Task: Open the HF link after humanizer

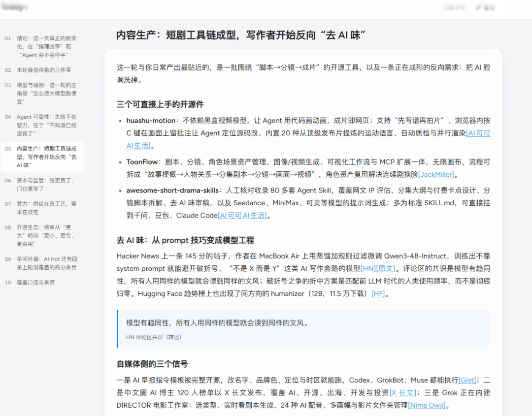Action: 378,293
